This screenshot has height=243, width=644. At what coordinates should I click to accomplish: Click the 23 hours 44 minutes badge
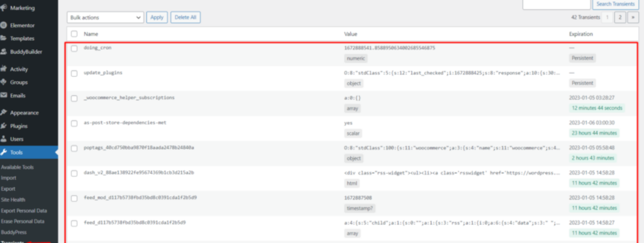pyautogui.click(x=594, y=133)
